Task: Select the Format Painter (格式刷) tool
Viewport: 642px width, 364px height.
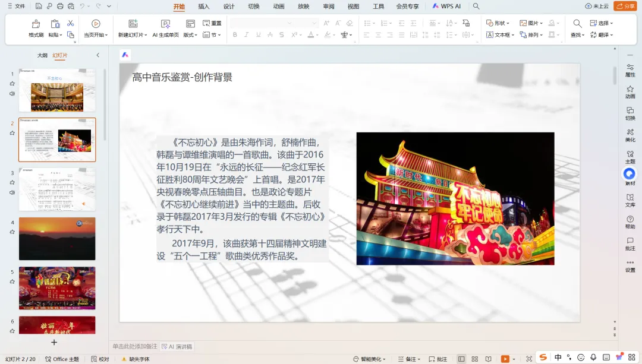Action: click(x=36, y=29)
